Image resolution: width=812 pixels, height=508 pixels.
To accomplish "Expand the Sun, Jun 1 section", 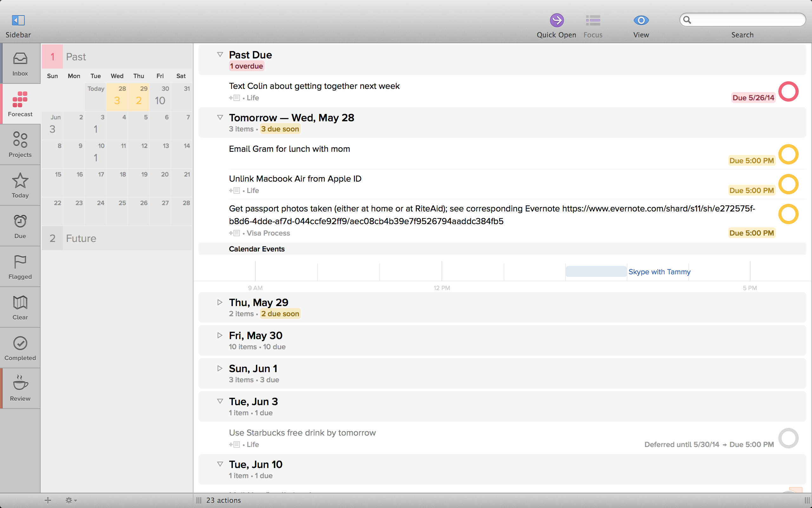I will (x=220, y=368).
